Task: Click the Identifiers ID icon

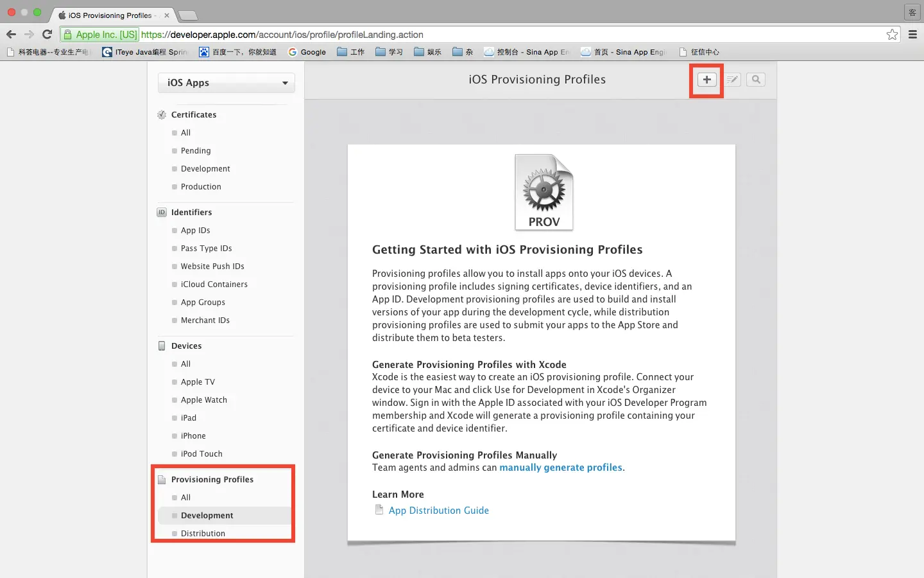Action: pos(162,213)
